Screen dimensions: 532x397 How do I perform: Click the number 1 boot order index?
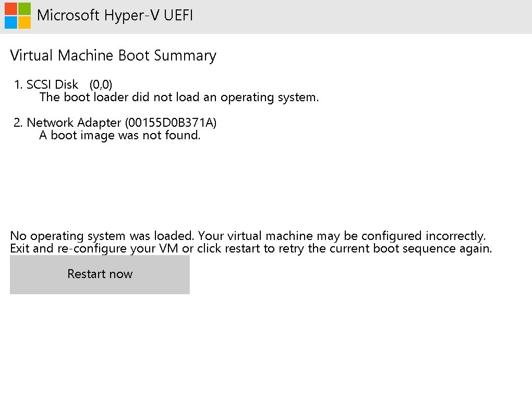18,85
